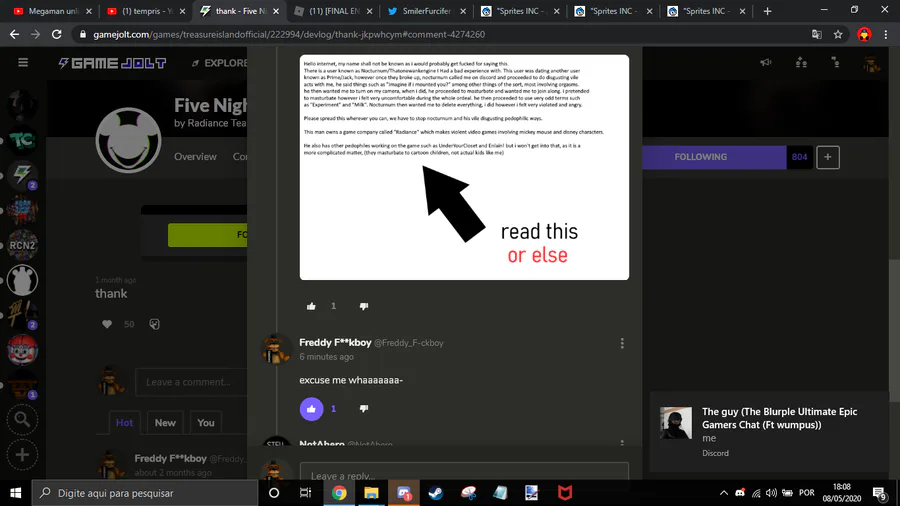Viewport: 900px width, 506px height.
Task: Open the Game Jolt bolt community icon
Action: (x=22, y=176)
